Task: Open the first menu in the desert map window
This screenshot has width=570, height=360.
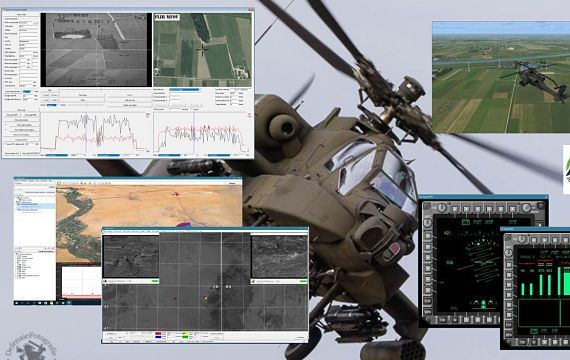Action: pyautogui.click(x=16, y=180)
